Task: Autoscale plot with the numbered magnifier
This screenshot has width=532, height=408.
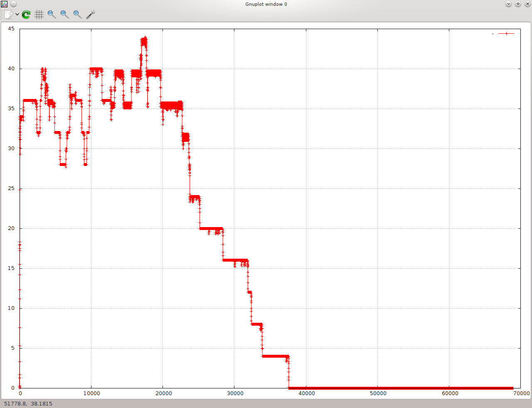Action: 77,15
